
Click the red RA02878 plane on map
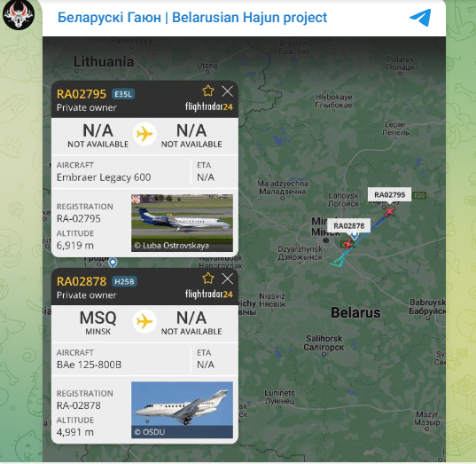pos(348,243)
